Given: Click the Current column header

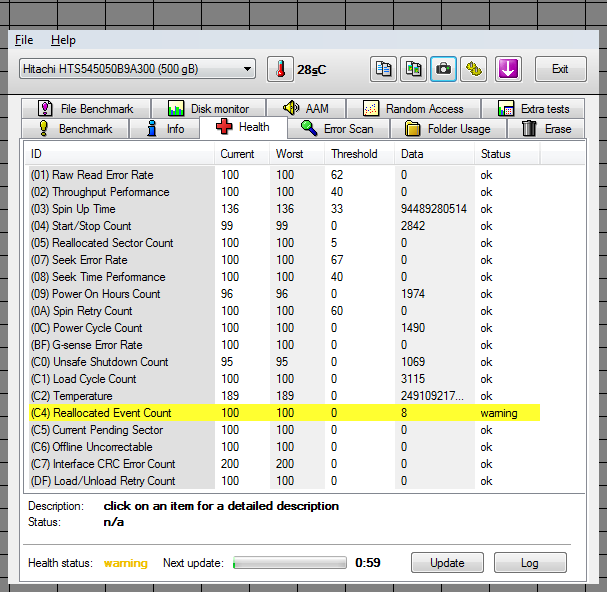Looking at the screenshot, I should point(242,154).
